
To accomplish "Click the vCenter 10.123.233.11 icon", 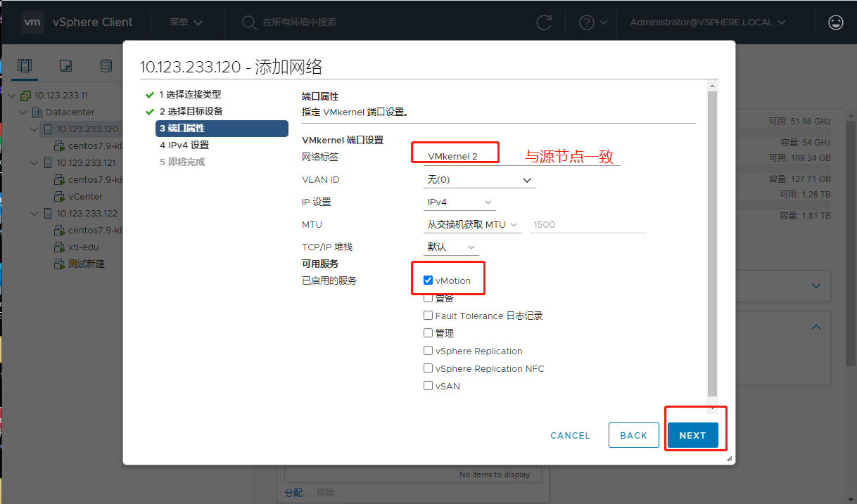I will (26, 96).
